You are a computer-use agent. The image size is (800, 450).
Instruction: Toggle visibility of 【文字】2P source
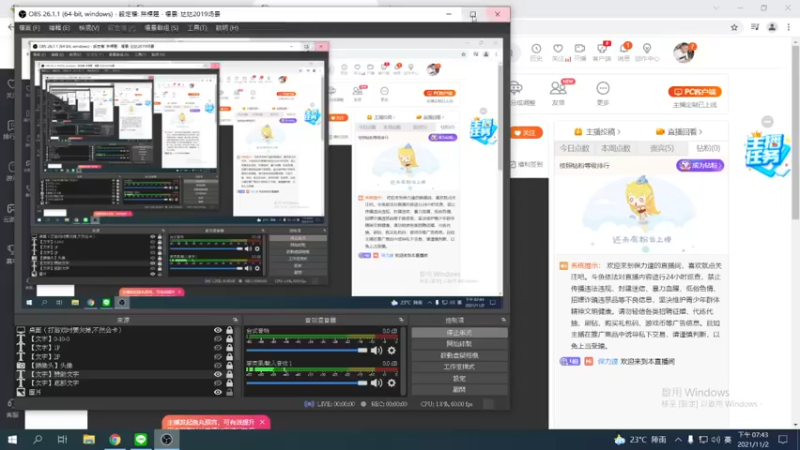click(218, 357)
